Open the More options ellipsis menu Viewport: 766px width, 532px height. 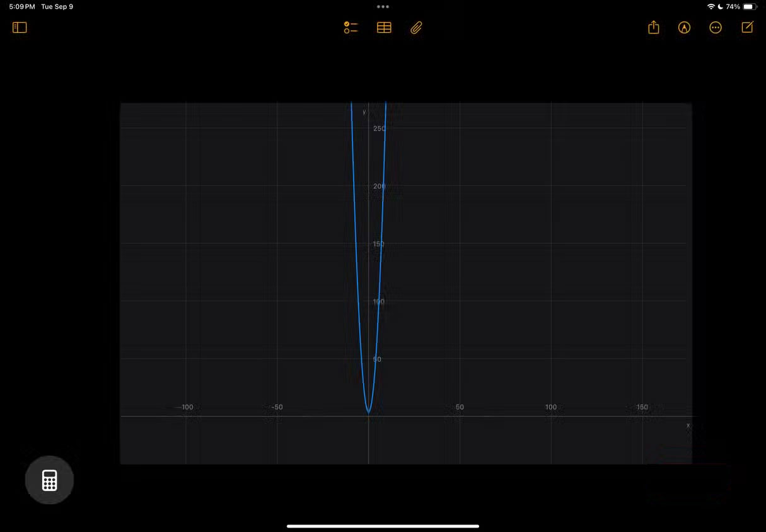(x=716, y=28)
